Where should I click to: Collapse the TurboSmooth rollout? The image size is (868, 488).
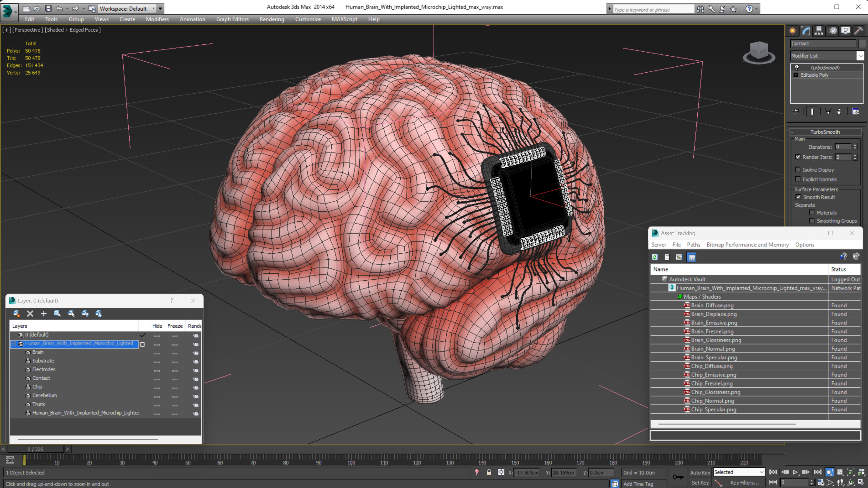tap(792, 132)
